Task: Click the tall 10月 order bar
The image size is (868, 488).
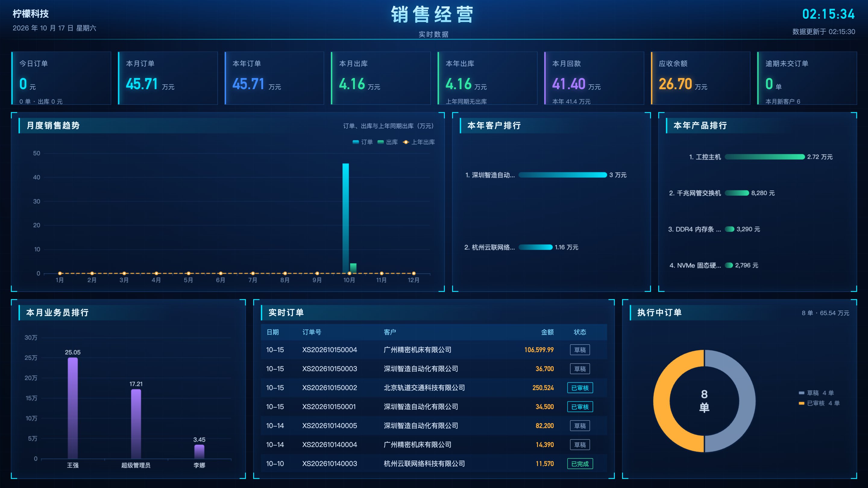Action: [x=346, y=218]
